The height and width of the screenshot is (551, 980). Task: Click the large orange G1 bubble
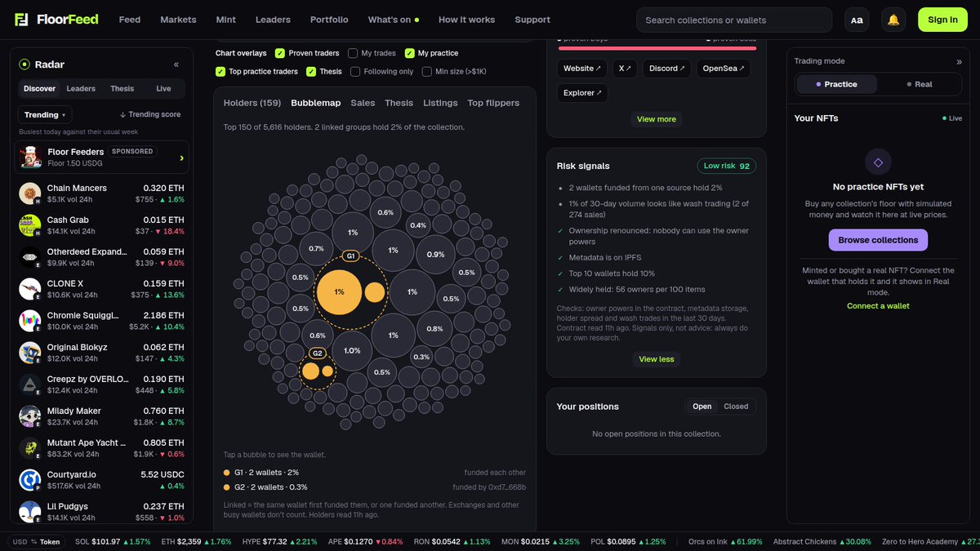[339, 291]
